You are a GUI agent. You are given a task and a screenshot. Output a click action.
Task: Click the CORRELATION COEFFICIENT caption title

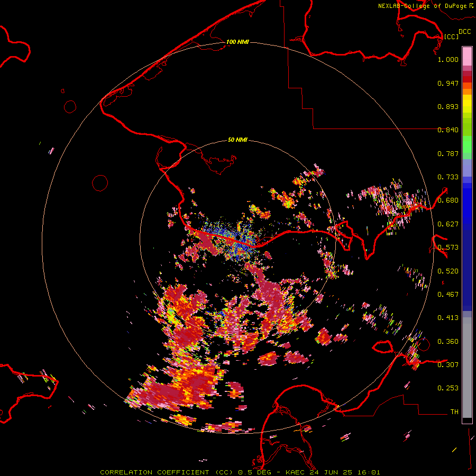coord(154,472)
